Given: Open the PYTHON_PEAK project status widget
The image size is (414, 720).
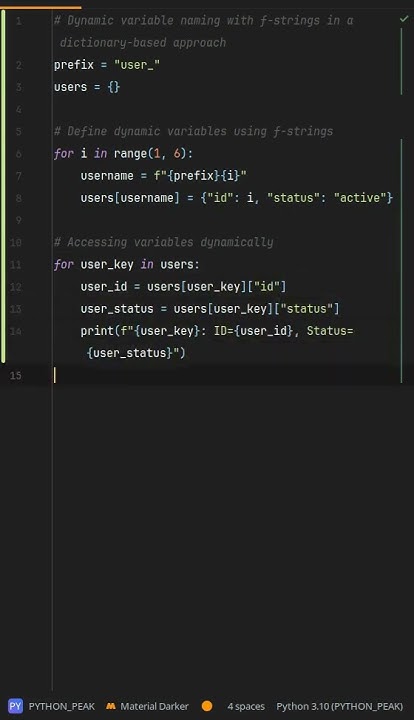Looking at the screenshot, I should (x=51, y=706).
